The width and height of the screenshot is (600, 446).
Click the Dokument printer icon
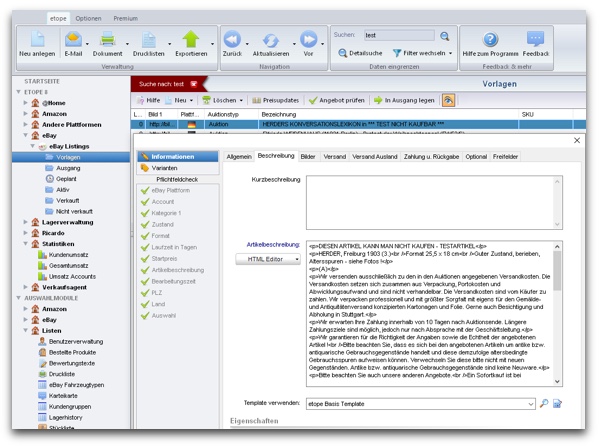[x=108, y=39]
